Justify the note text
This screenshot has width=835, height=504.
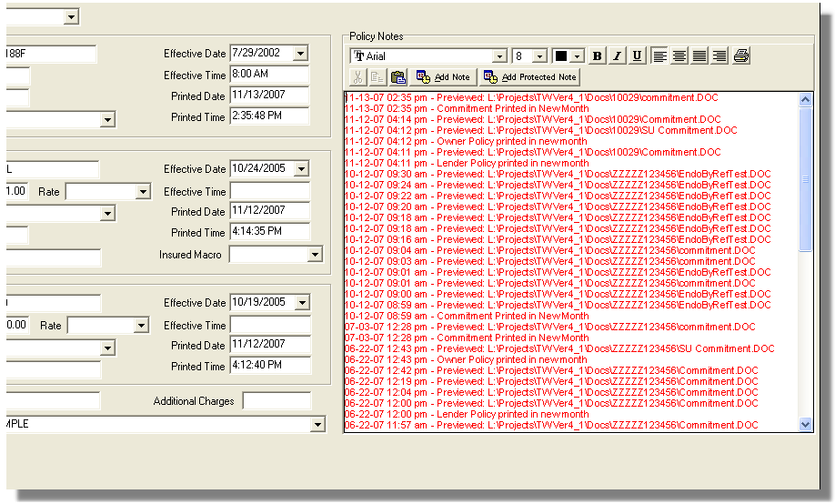click(699, 56)
